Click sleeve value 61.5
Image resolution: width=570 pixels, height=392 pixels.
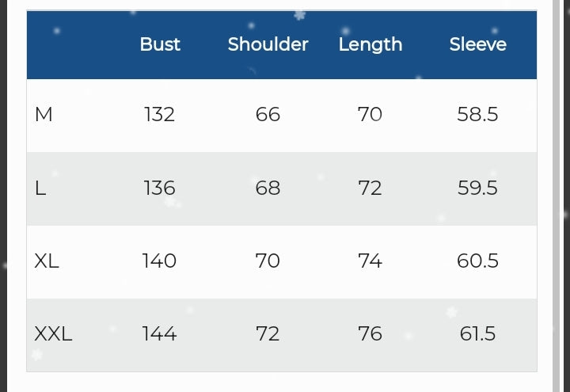pyautogui.click(x=477, y=334)
